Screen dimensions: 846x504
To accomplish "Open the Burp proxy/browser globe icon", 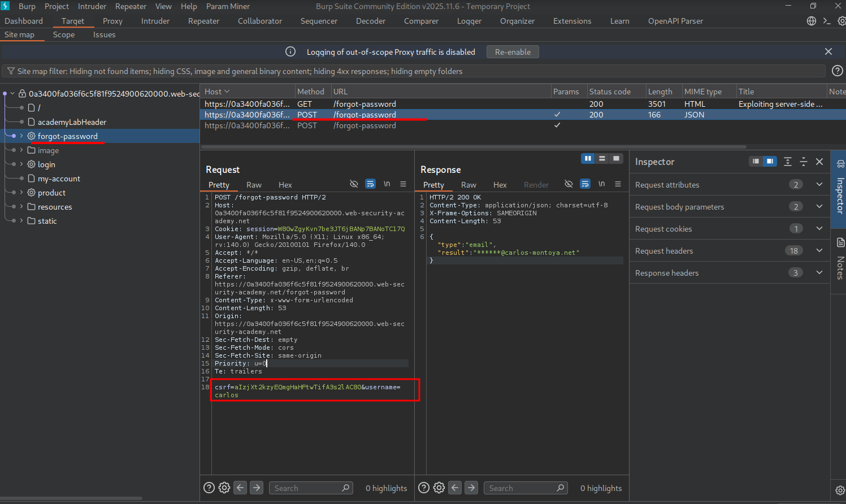I will (x=812, y=21).
